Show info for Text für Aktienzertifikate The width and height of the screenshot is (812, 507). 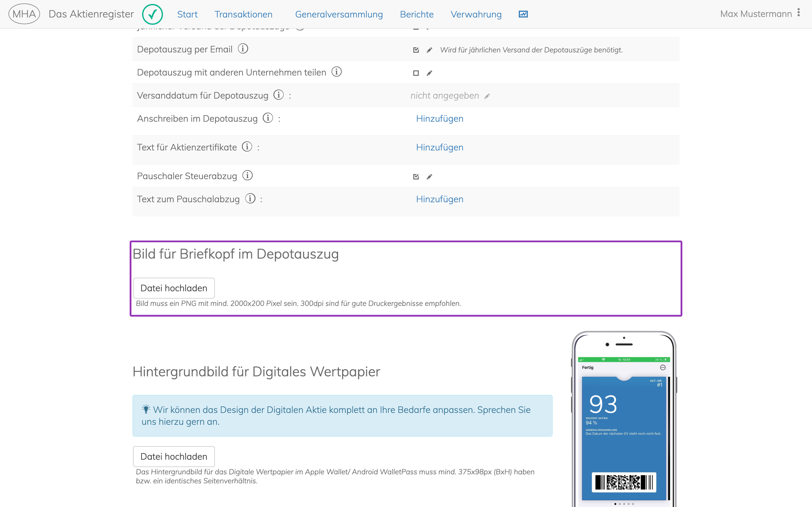247,146
